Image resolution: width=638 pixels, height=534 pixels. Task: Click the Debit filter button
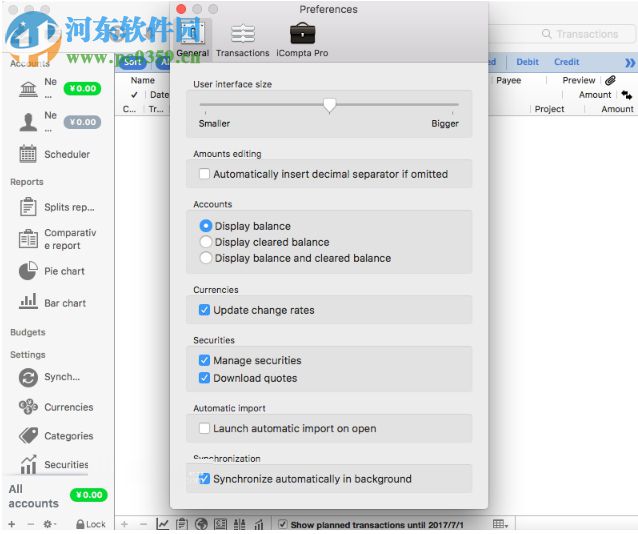coord(527,62)
